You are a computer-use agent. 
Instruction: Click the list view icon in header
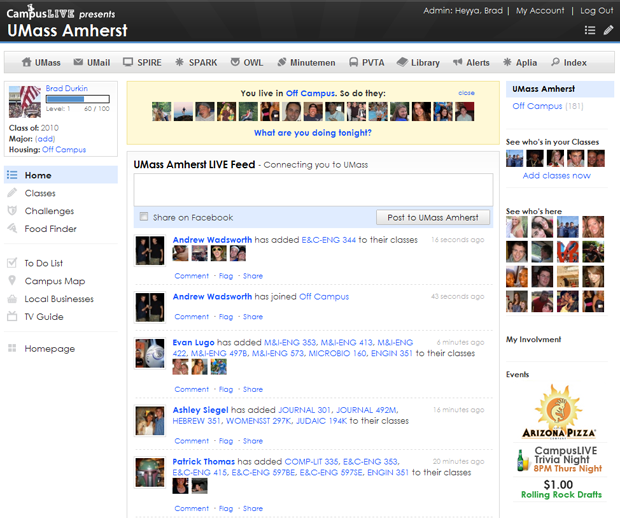(590, 30)
